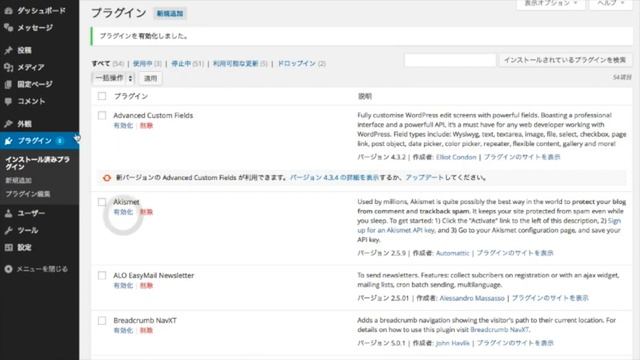The image size is (640, 360).
Task: Click the update badge on Plugins menu
Action: [60, 141]
